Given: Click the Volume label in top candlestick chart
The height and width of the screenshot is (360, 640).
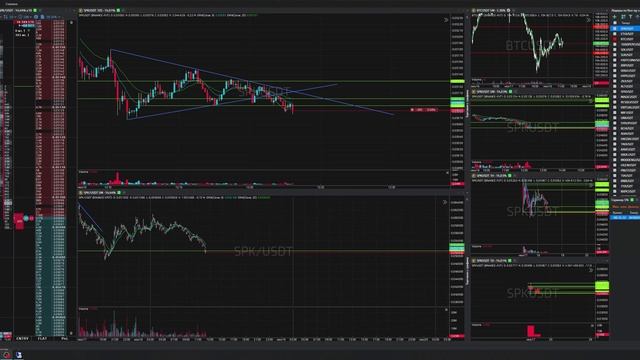Looking at the screenshot, I should pos(83,172).
